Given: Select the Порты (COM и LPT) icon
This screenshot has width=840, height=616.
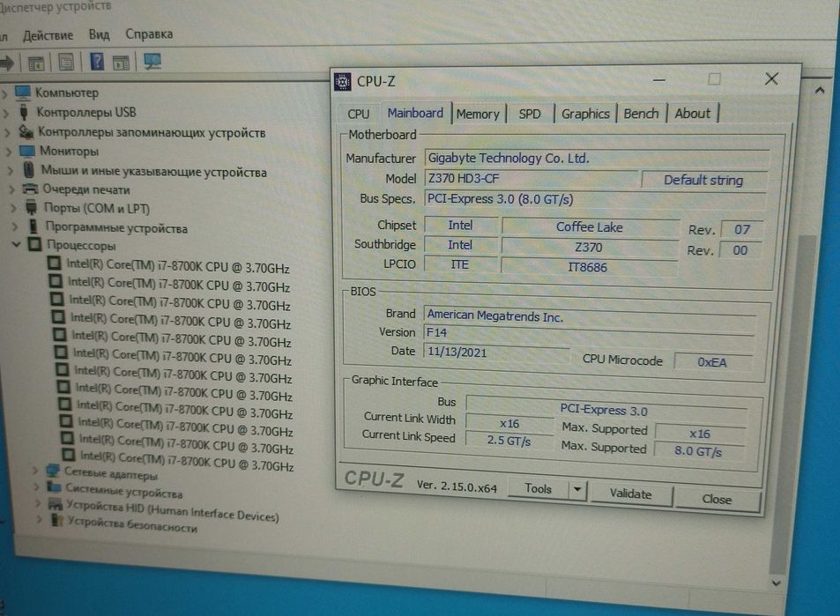Looking at the screenshot, I should coord(32,207).
